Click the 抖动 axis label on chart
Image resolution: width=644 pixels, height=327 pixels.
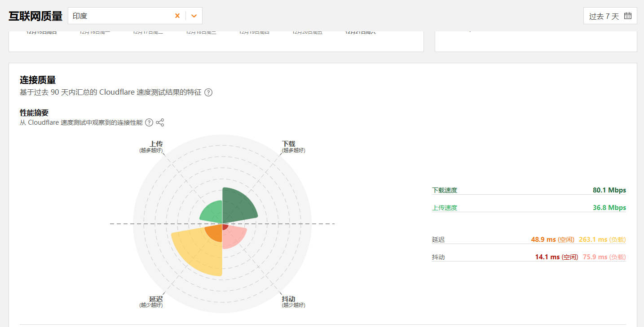[288, 299]
